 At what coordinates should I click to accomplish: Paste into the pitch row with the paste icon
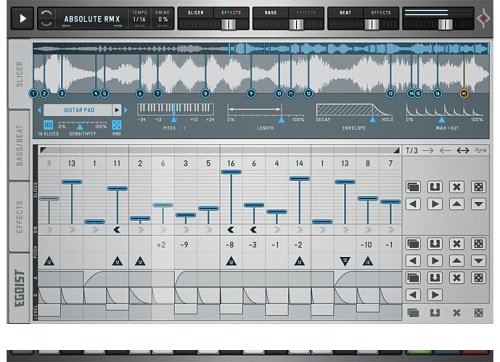435,244
